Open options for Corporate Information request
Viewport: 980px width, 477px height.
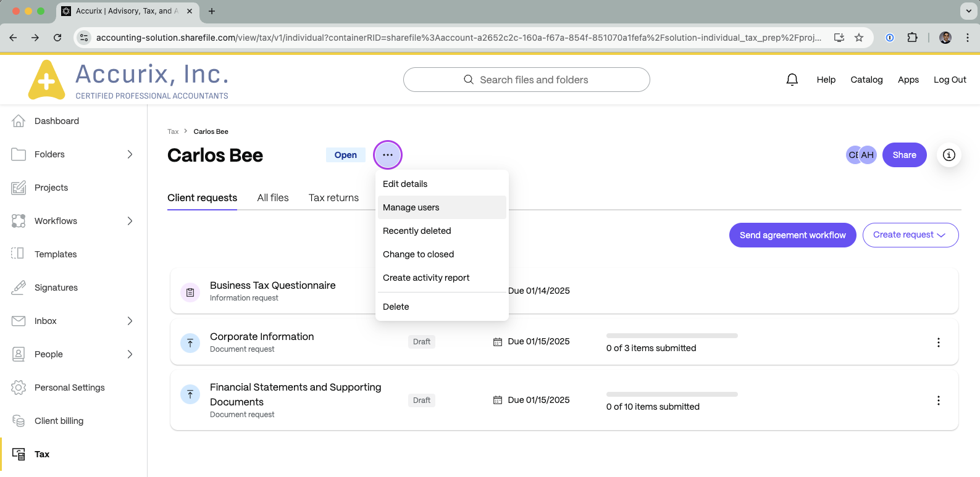pyautogui.click(x=939, y=342)
